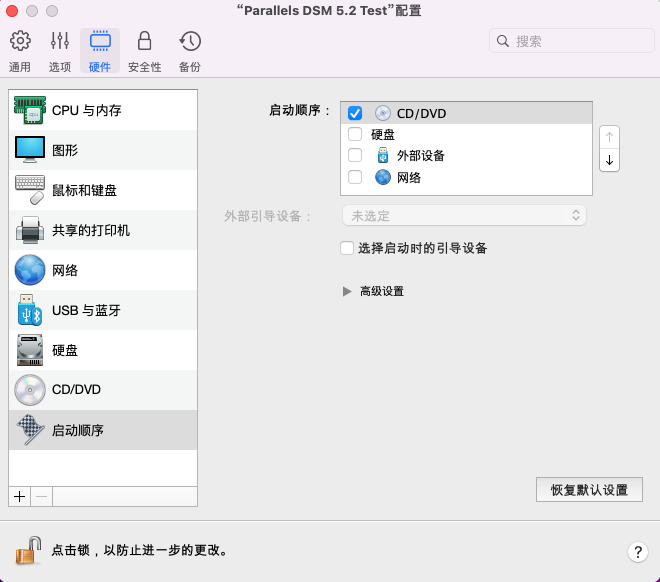Add a device with the plus button
This screenshot has height=582, width=660.
click(x=19, y=497)
